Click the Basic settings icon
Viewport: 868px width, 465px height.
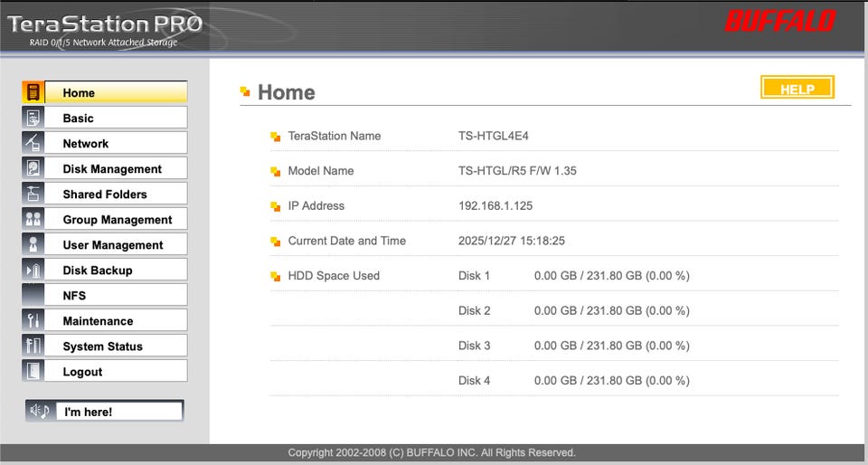click(x=33, y=118)
